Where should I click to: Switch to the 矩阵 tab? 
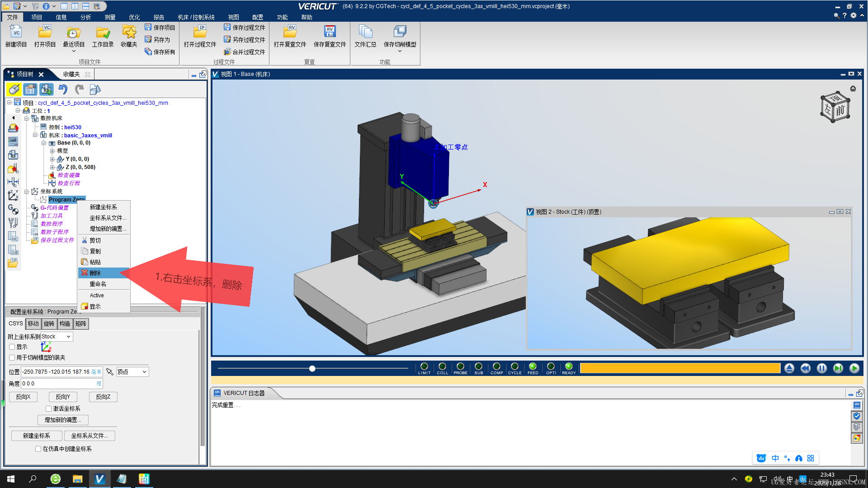click(x=81, y=324)
